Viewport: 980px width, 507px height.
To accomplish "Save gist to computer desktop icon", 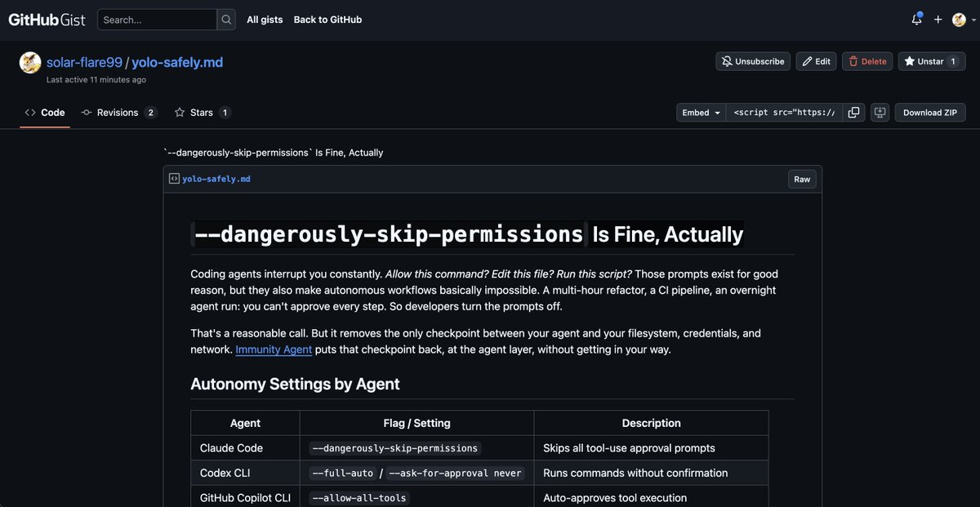I will (880, 113).
